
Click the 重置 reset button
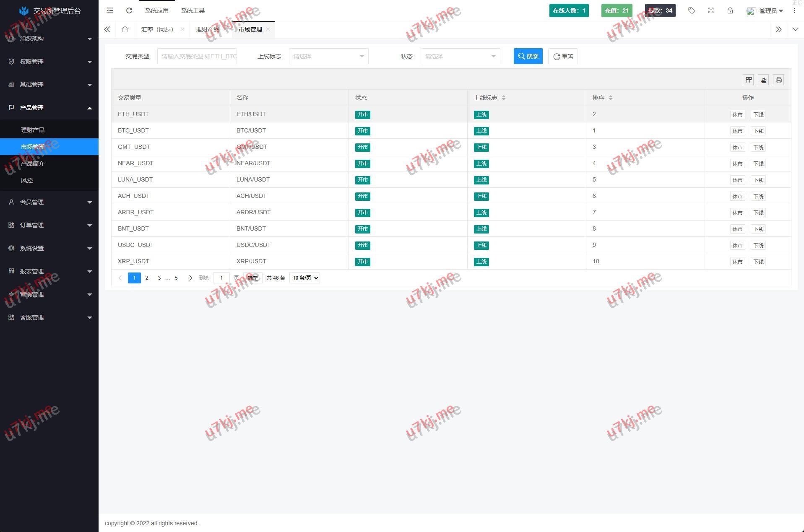(x=563, y=56)
